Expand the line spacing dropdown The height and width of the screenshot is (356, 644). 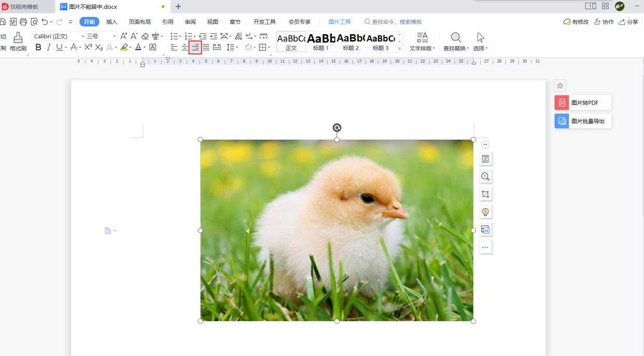tap(236, 48)
